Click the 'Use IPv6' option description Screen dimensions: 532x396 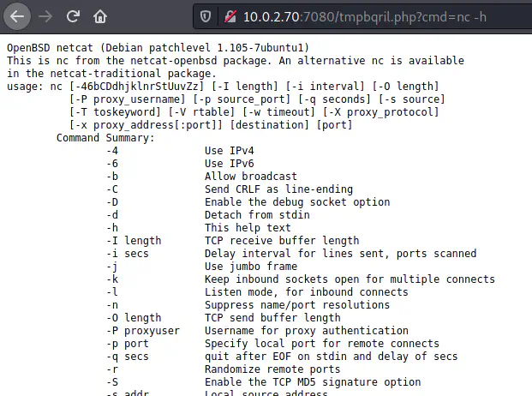(229, 163)
